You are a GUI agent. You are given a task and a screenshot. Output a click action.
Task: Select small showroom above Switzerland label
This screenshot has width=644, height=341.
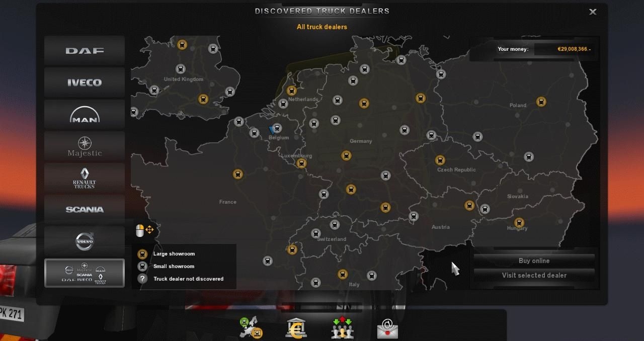(335, 224)
